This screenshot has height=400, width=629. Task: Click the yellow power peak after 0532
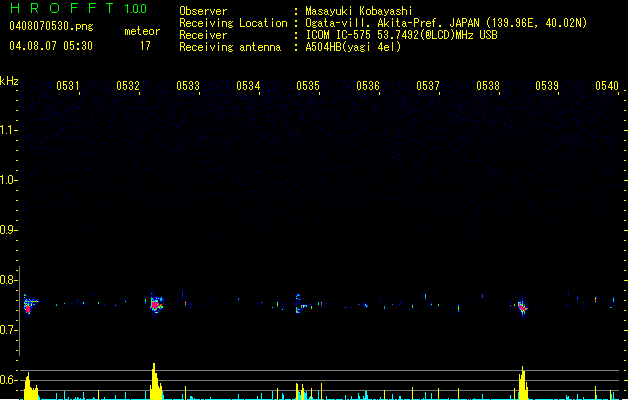(x=156, y=382)
